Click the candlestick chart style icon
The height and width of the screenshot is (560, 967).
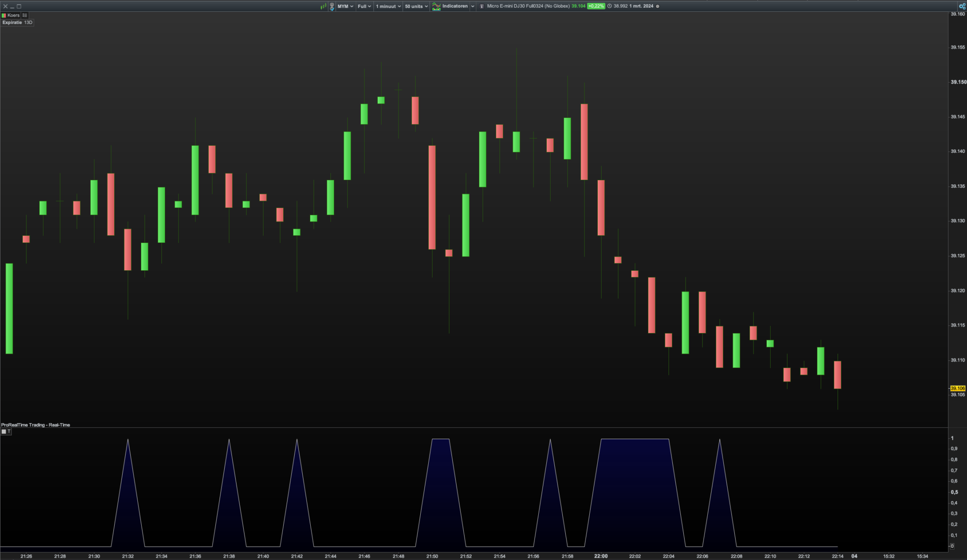(323, 6)
